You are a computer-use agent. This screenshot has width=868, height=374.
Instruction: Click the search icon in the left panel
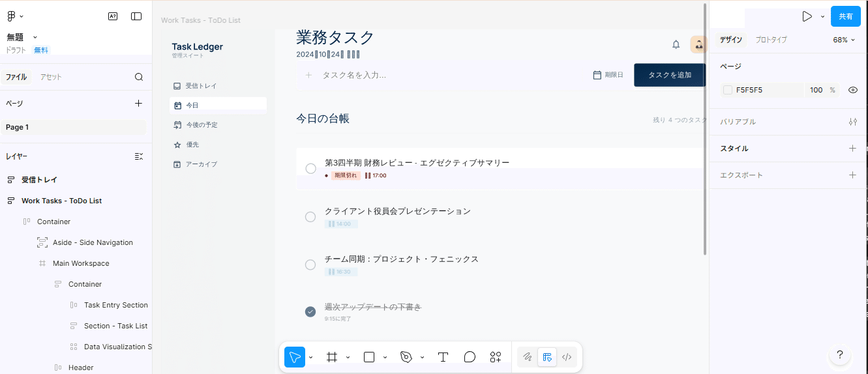tap(139, 77)
